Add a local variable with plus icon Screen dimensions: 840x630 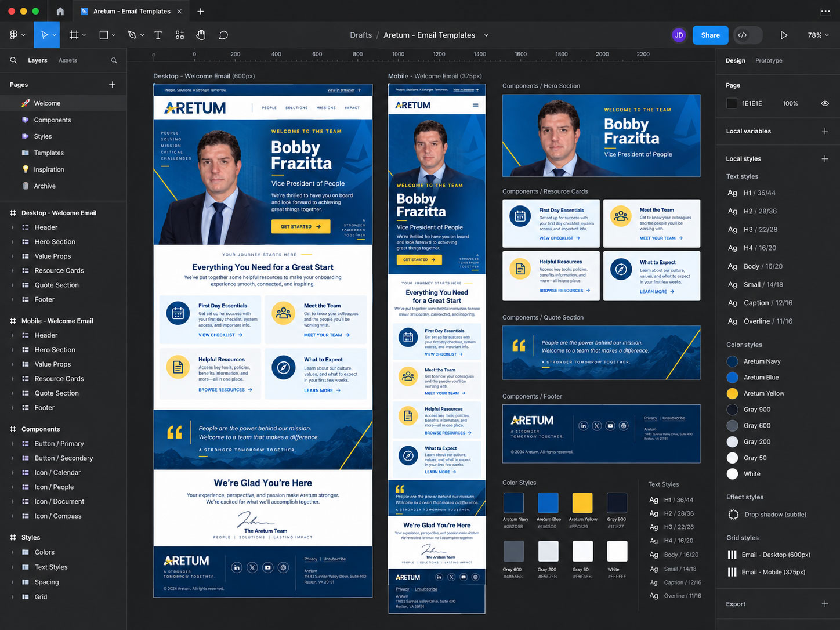[824, 131]
